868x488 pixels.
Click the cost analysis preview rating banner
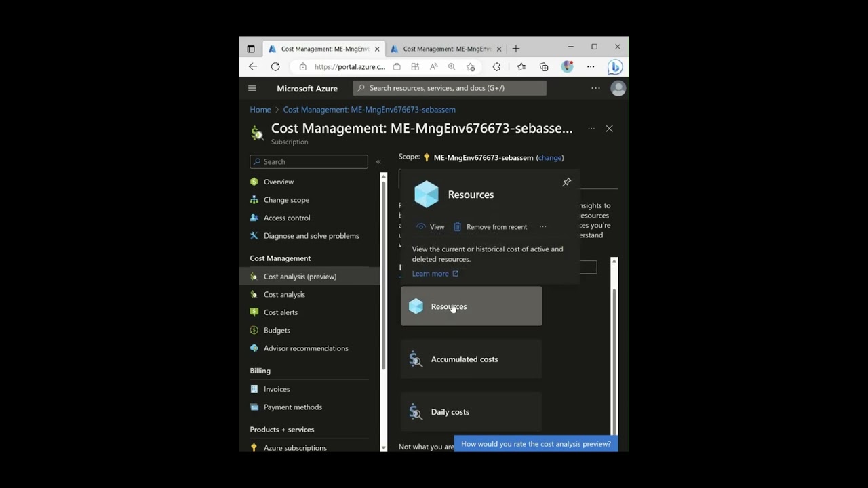[x=536, y=444]
